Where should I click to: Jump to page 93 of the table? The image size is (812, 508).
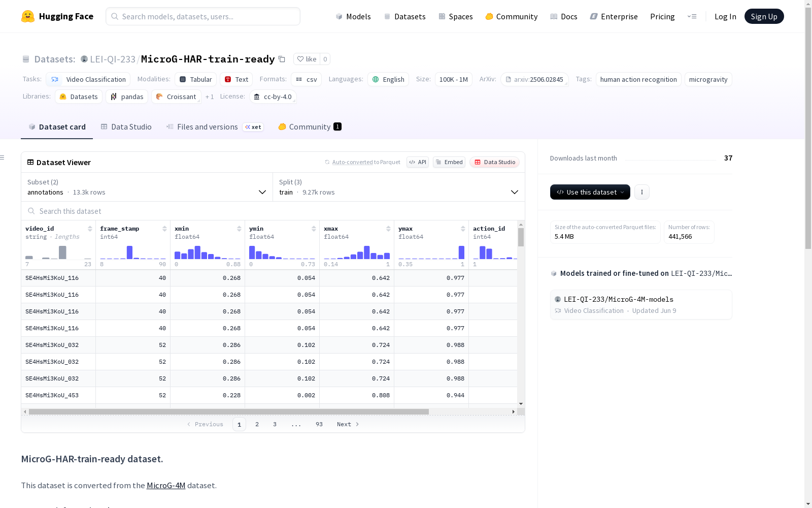(x=319, y=424)
